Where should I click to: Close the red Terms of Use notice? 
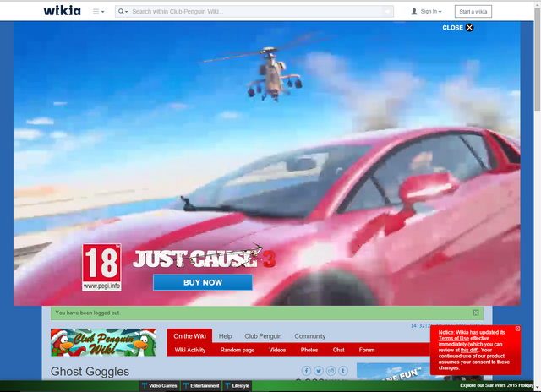click(517, 329)
